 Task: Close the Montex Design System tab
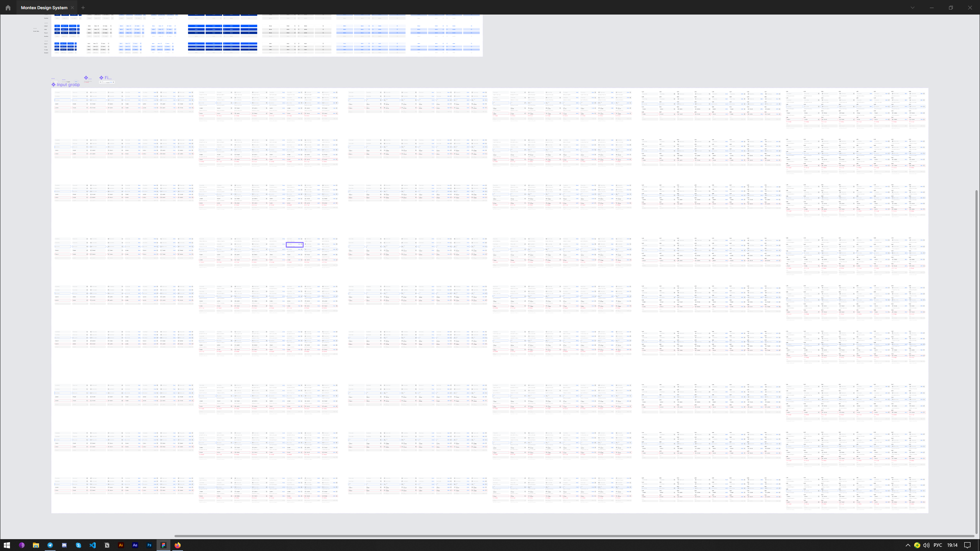coord(72,8)
